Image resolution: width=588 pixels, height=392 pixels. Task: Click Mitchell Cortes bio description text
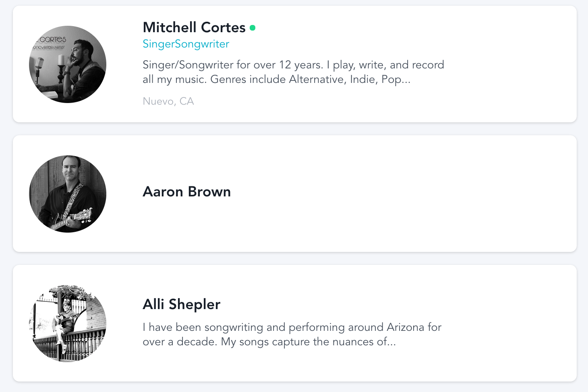coord(293,72)
